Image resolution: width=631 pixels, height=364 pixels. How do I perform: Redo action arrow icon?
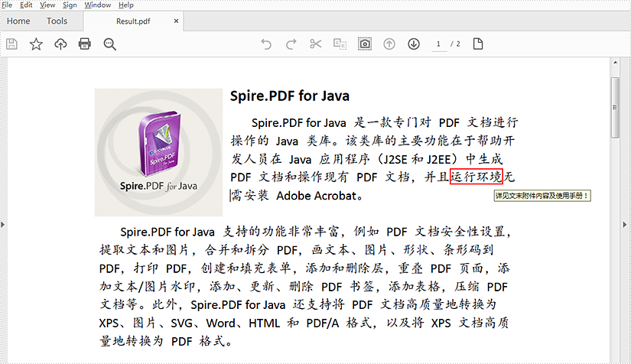[x=291, y=44]
